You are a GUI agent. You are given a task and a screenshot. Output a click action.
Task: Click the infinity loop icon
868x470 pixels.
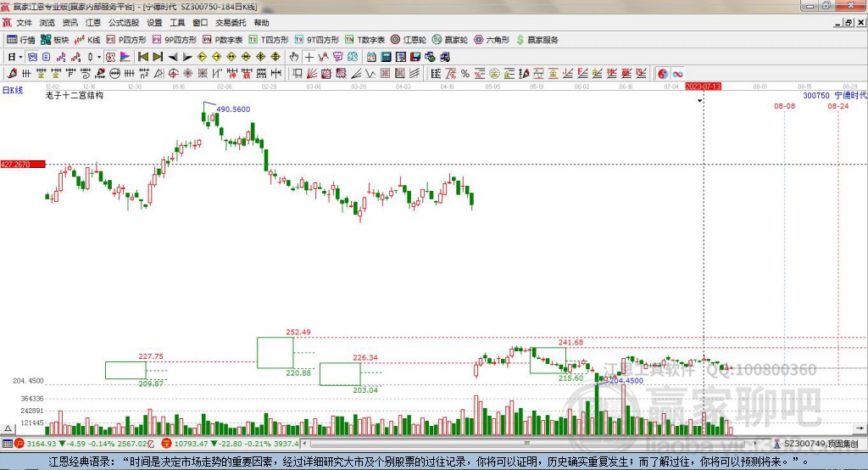click(677, 74)
